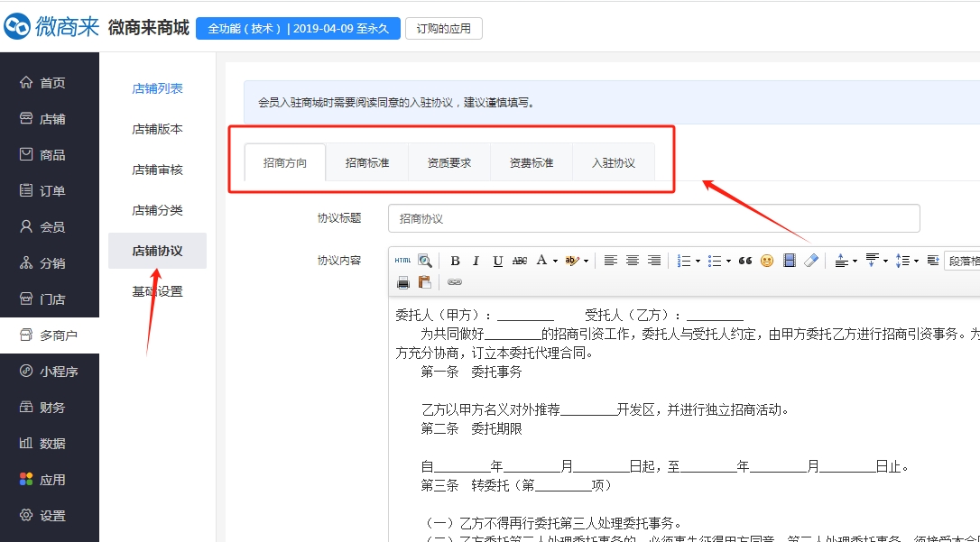The width and height of the screenshot is (980, 542).
Task: Toggle italic text formatting
Action: (x=476, y=261)
